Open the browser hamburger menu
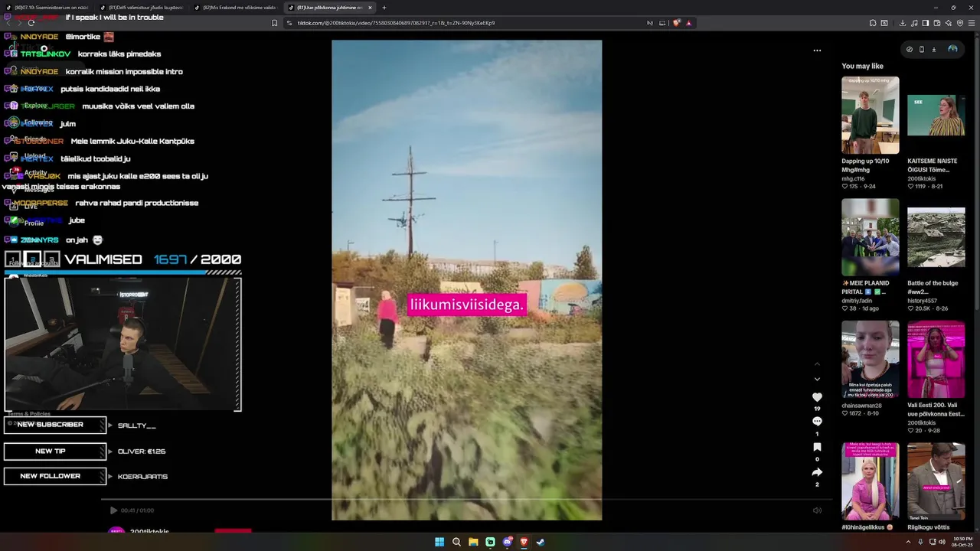The width and height of the screenshot is (980, 551). 972,23
